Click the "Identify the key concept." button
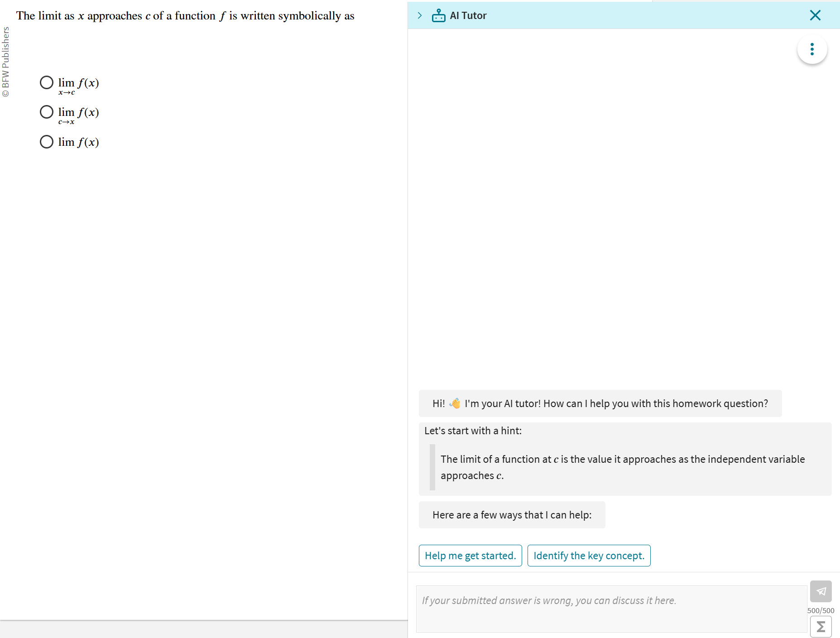Viewport: 840px width, 638px height. [589, 555]
